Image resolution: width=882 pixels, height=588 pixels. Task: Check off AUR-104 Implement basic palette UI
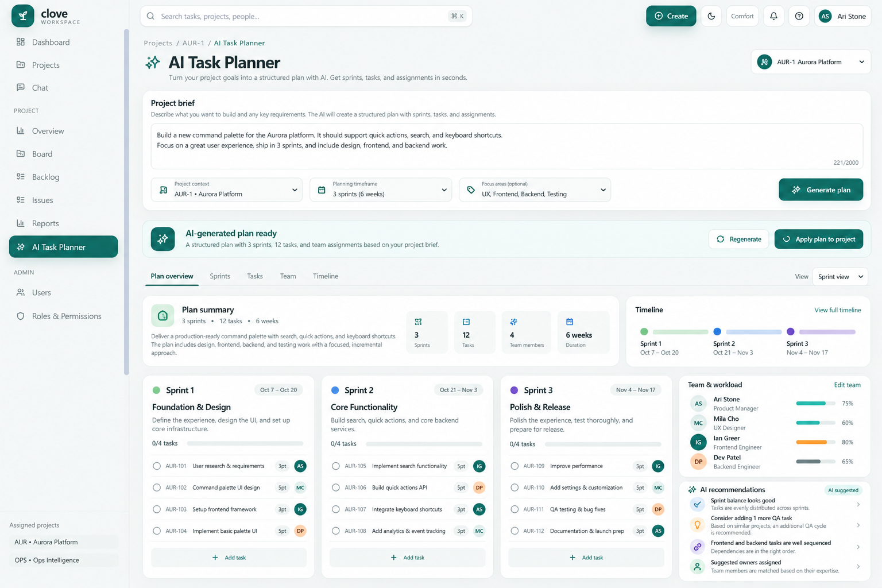tap(157, 531)
